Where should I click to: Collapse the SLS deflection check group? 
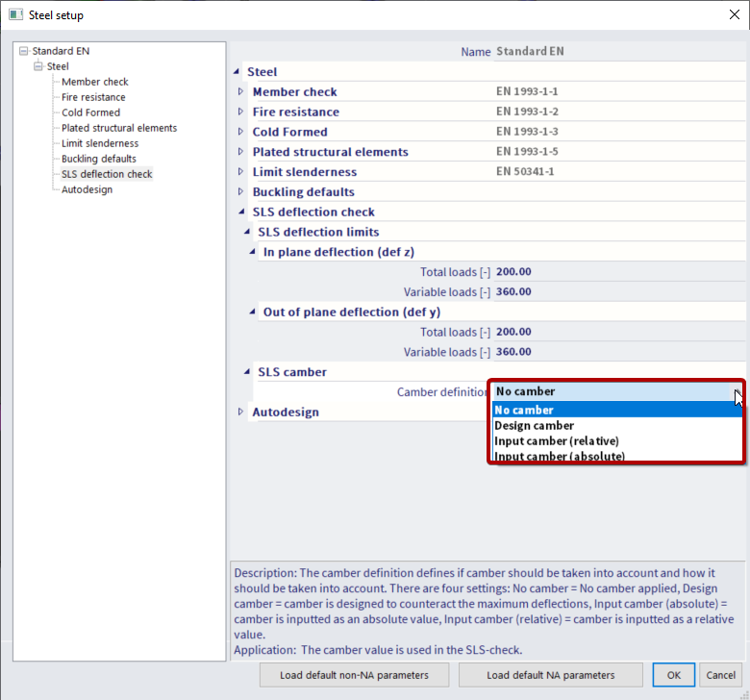tap(241, 212)
